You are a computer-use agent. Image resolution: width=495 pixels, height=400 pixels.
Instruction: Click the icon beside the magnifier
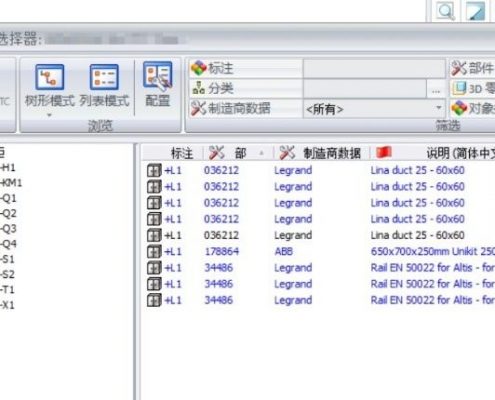click(x=475, y=11)
